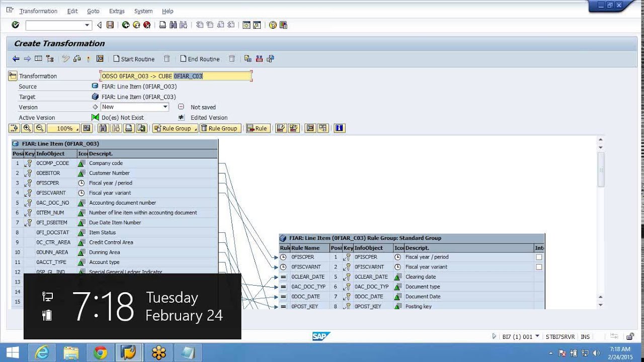Screen dimensions: 644x362
Task: Click the red Cancel icon
Action: tap(147, 25)
